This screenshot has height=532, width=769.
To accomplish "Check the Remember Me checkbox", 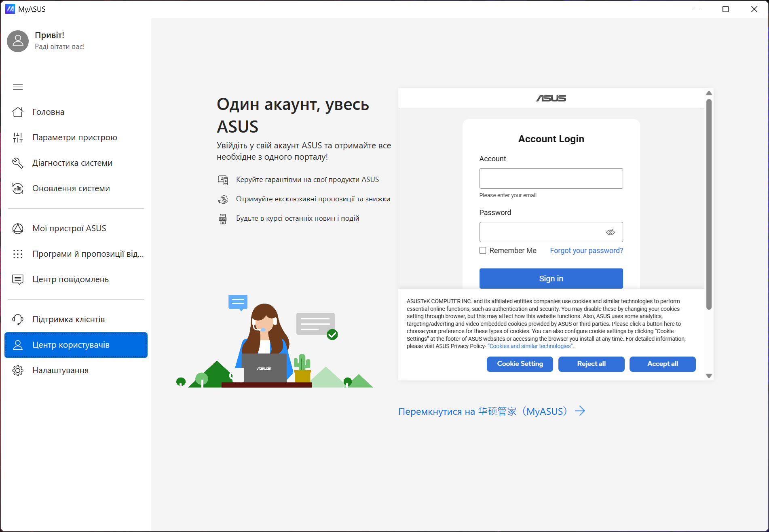I will [x=483, y=251].
